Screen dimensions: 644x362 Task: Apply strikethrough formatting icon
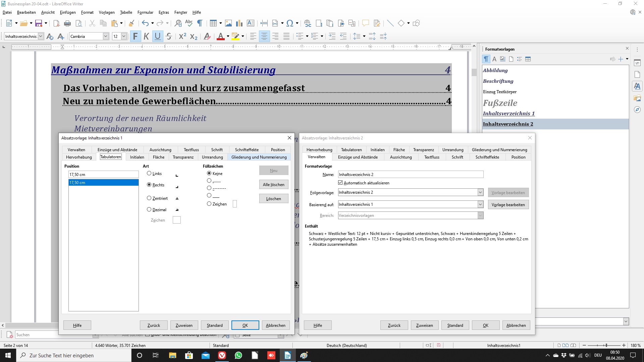point(169,36)
